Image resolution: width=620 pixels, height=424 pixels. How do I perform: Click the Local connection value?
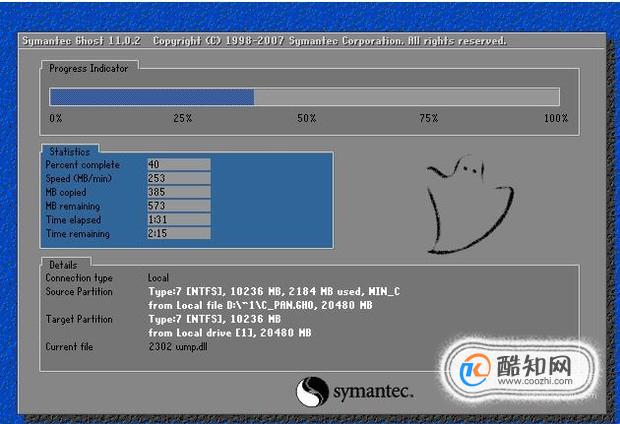[158, 278]
